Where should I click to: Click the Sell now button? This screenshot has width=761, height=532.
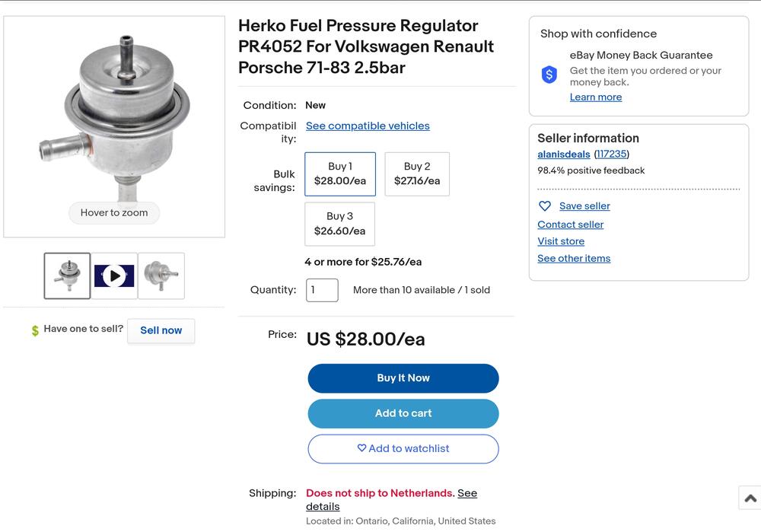point(161,330)
